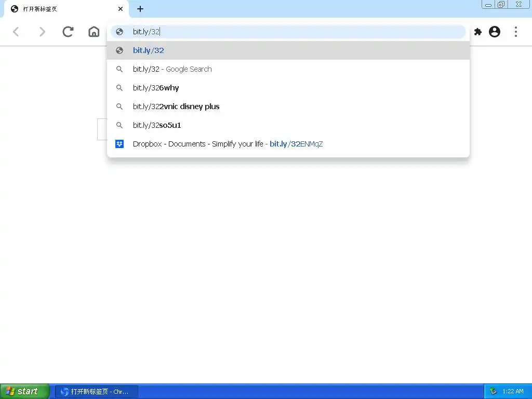
Task: Click the system tray network icon
Action: coord(494,392)
